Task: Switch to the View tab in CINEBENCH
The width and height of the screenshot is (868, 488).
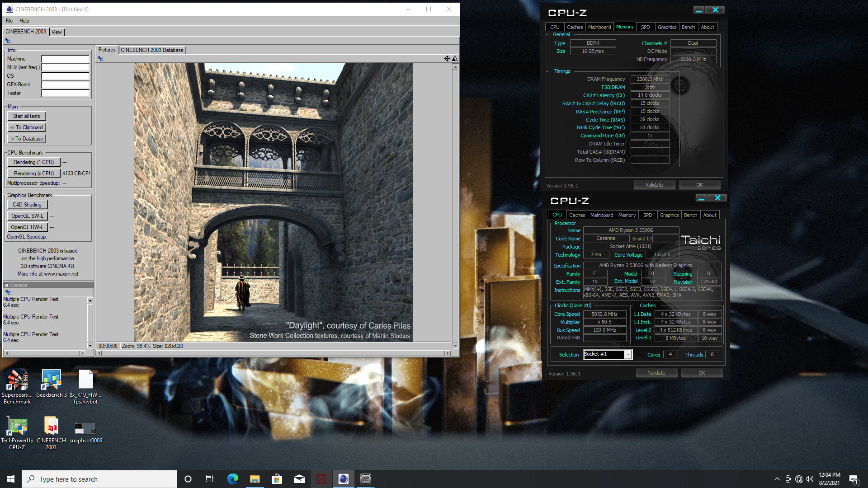Action: coord(57,32)
